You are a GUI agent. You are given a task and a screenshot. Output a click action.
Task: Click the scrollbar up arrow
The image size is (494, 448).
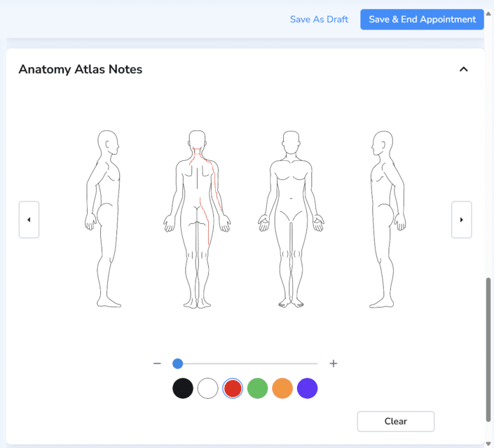[488, 13]
